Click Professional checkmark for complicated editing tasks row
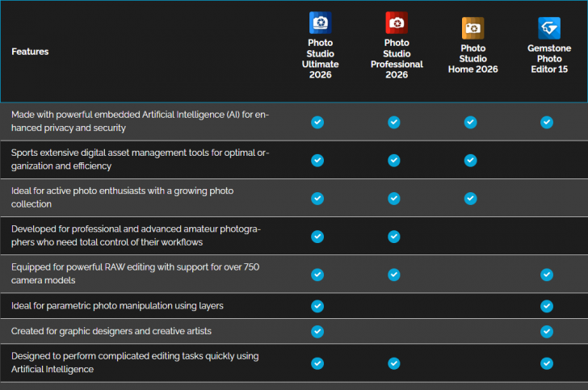The height and width of the screenshot is (390, 588). click(394, 363)
